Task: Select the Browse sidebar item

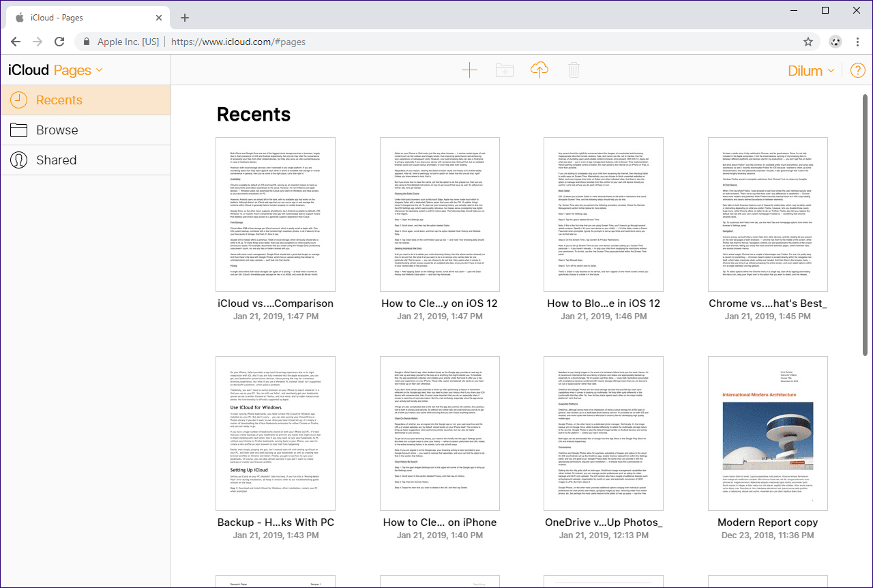Action: point(85,130)
